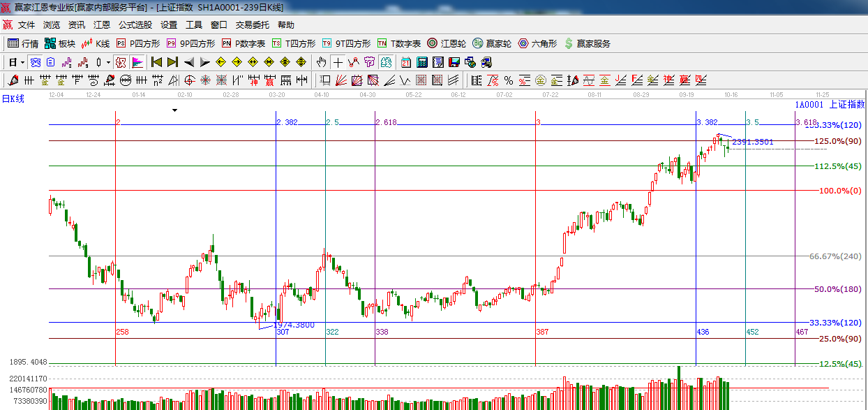The width and height of the screenshot is (868, 410).
Task: Toggle the crosshair cursor mode
Action: [x=338, y=62]
